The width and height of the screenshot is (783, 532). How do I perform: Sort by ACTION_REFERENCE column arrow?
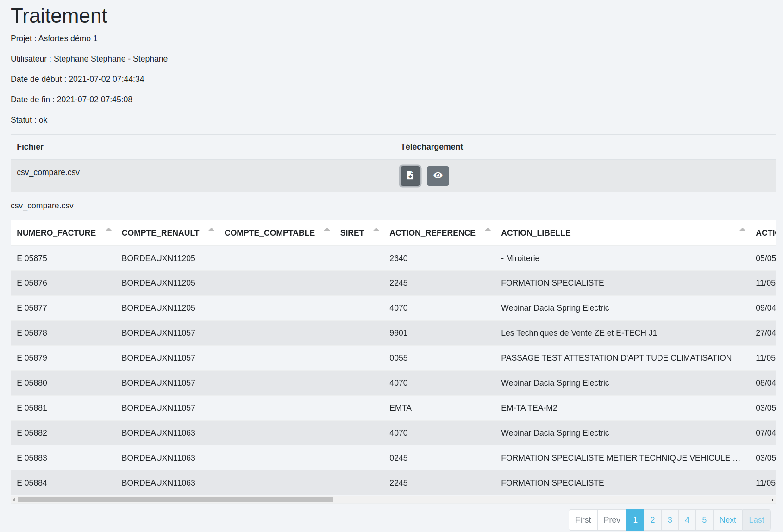(x=488, y=230)
